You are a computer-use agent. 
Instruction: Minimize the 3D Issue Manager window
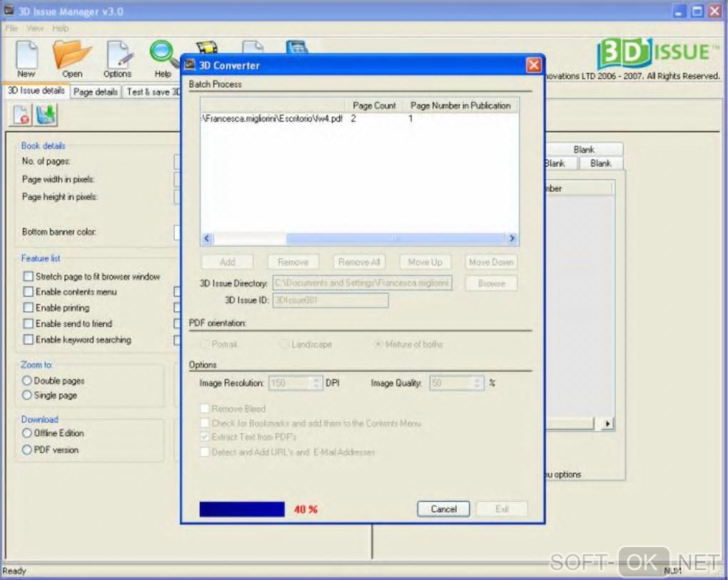tap(679, 11)
